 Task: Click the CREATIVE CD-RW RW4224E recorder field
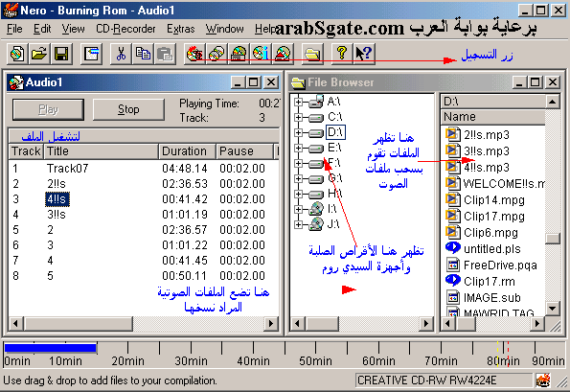(x=444, y=380)
